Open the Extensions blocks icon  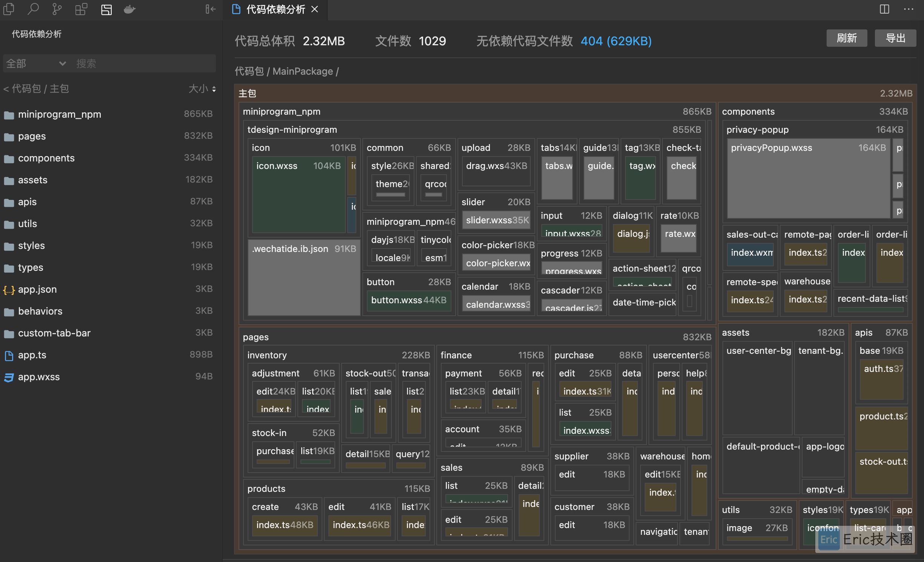click(81, 9)
